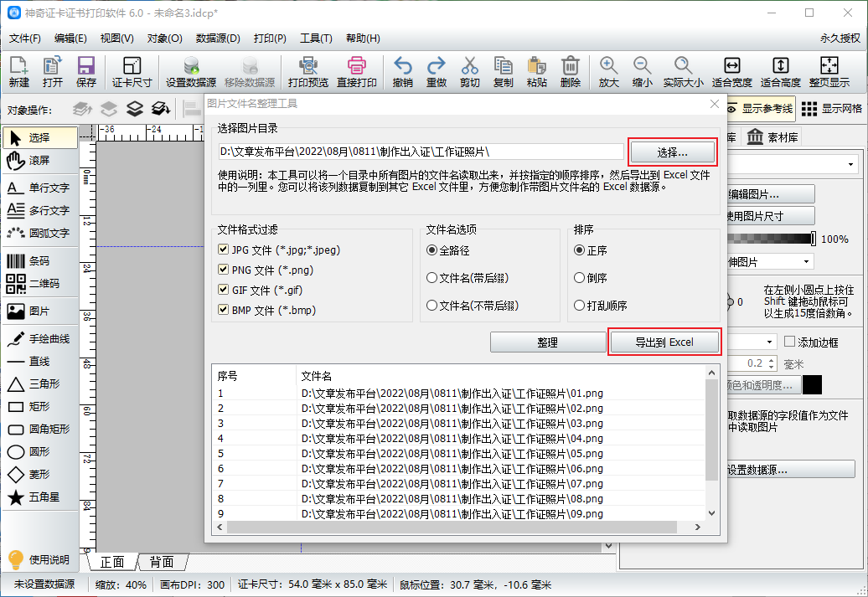Viewport: 868px width, 597px height.
Task: Open the 对象(O) menu
Action: tap(164, 39)
